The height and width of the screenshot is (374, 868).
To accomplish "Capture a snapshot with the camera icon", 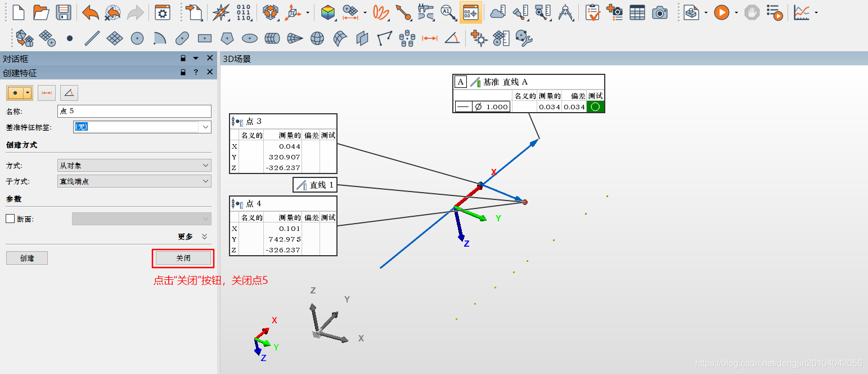I will [660, 12].
